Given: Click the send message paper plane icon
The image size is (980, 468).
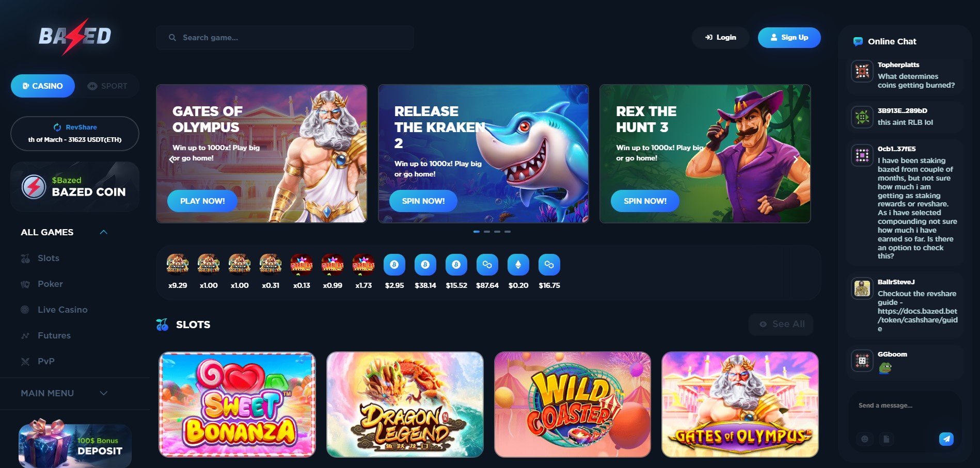Looking at the screenshot, I should [946, 439].
